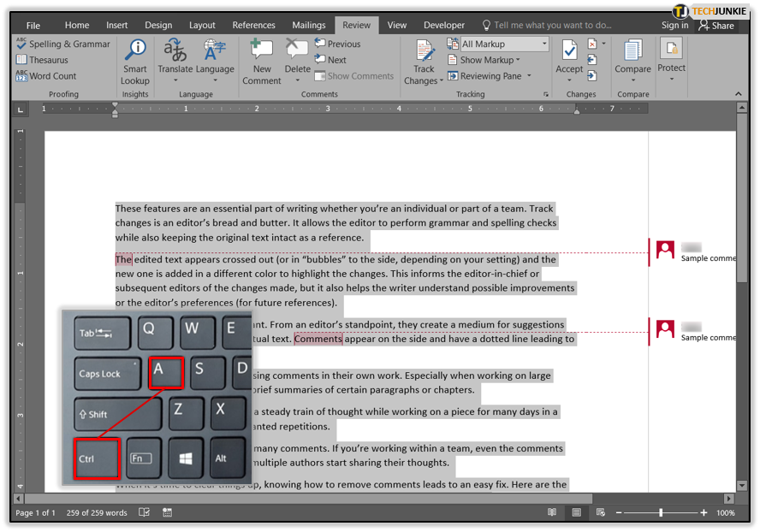Switch to the Developer tab
The width and height of the screenshot is (760, 532).
coord(444,25)
